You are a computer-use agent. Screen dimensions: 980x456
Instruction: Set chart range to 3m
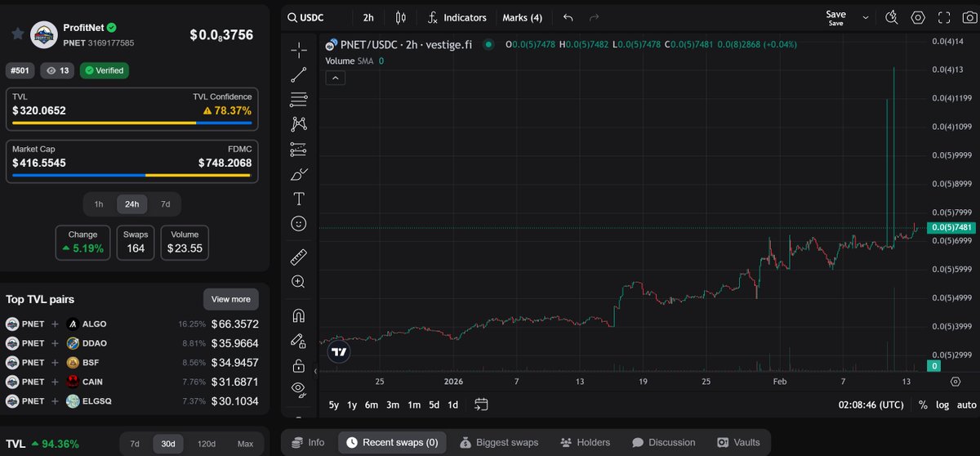[393, 405]
